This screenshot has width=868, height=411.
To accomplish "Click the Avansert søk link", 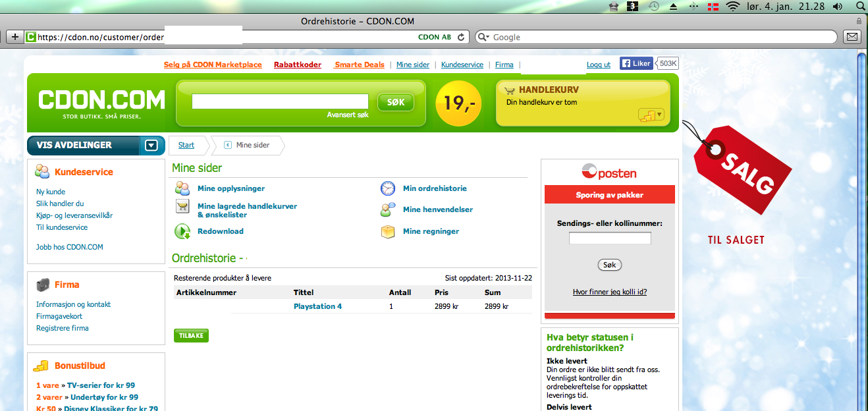I will (x=348, y=115).
